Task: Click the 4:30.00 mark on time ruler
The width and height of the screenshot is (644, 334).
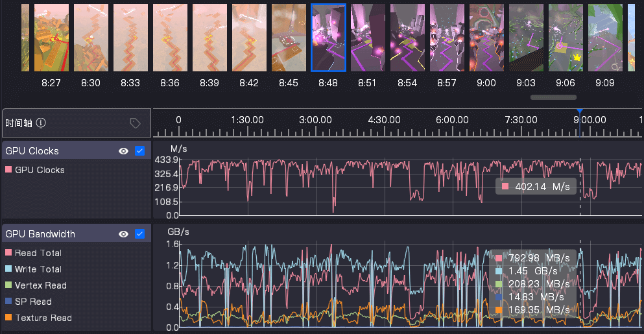Action: click(384, 120)
